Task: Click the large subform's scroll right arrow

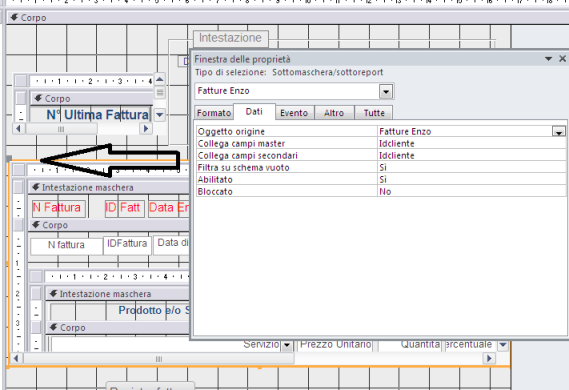Action: tap(489, 358)
